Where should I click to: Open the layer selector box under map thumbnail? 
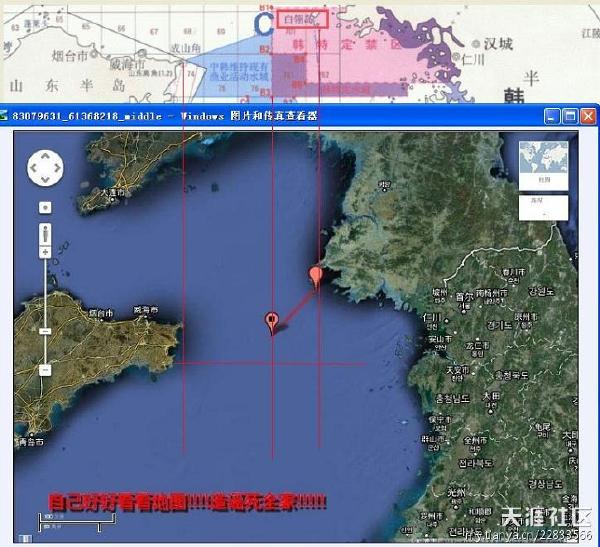544,207
